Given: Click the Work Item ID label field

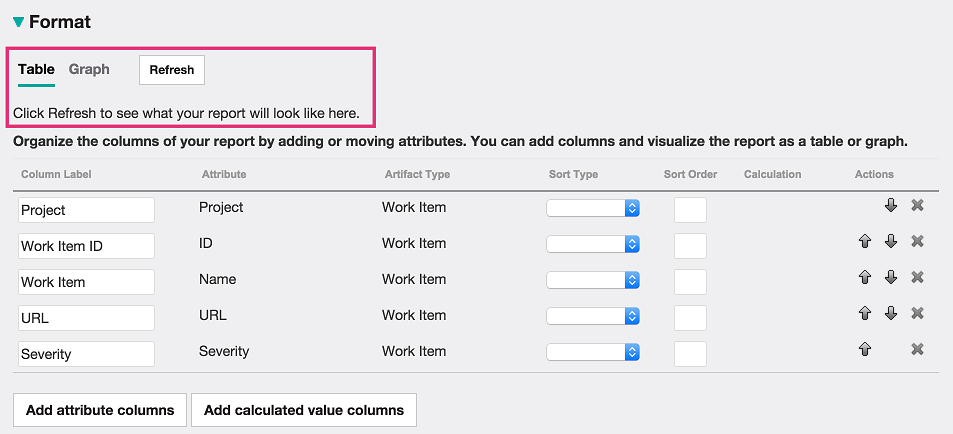Looking at the screenshot, I should [x=86, y=246].
